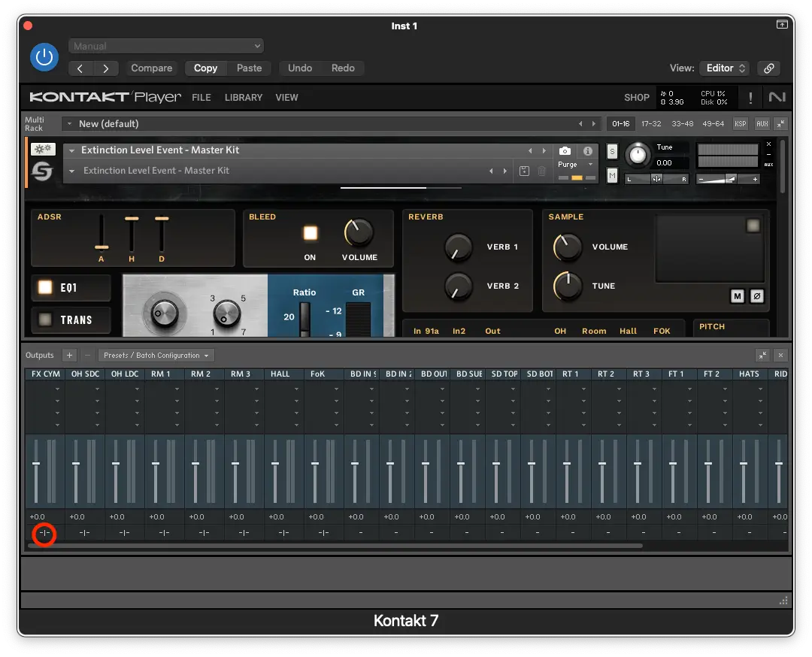Click the snapshot camera icon
This screenshot has width=812, height=657.
point(565,150)
